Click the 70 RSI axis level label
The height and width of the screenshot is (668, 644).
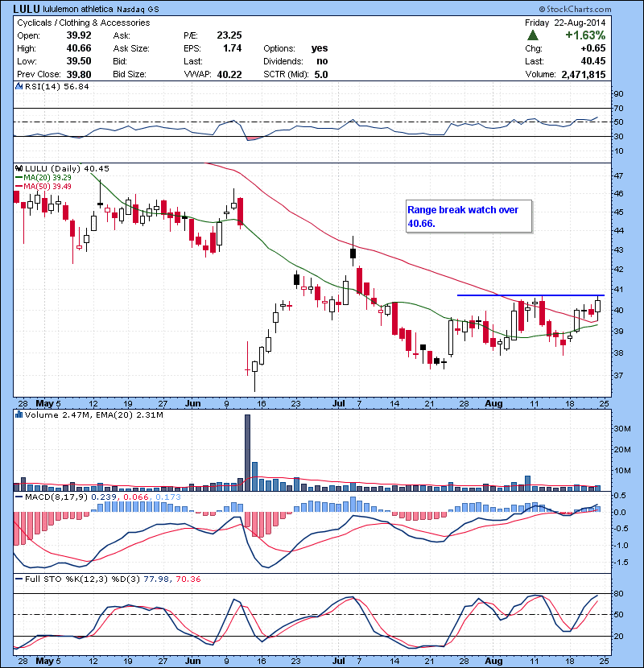[x=619, y=108]
